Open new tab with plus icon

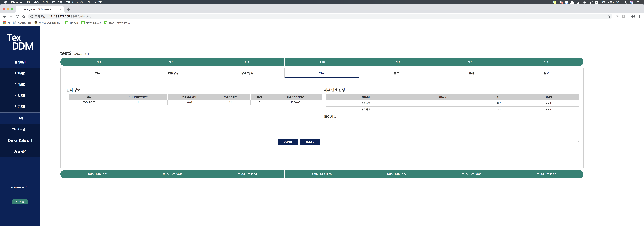click(68, 9)
